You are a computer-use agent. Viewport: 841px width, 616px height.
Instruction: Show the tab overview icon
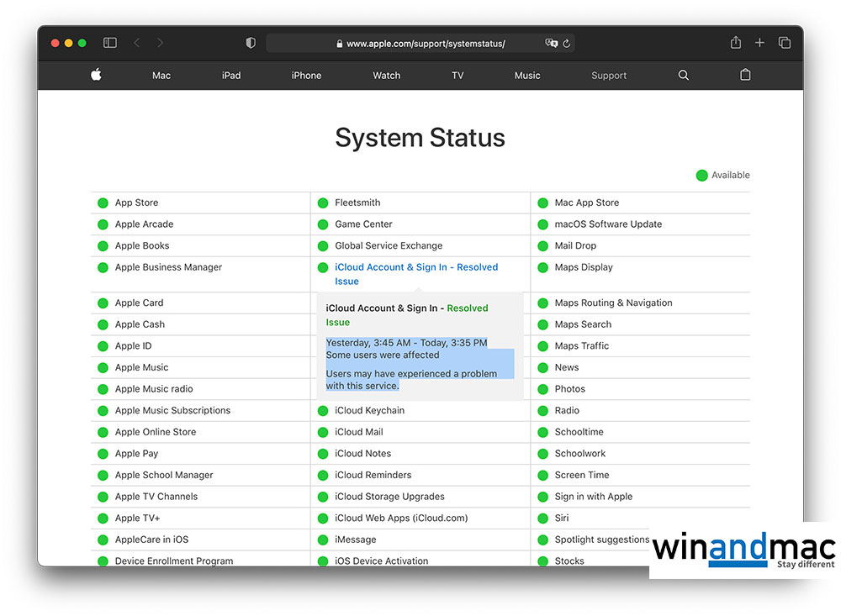784,43
